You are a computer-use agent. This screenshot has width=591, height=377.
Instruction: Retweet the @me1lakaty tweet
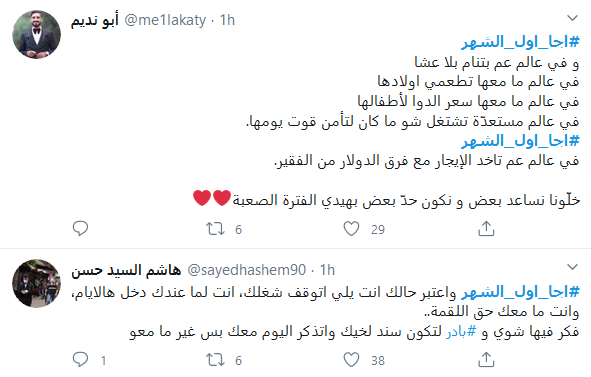click(x=215, y=229)
